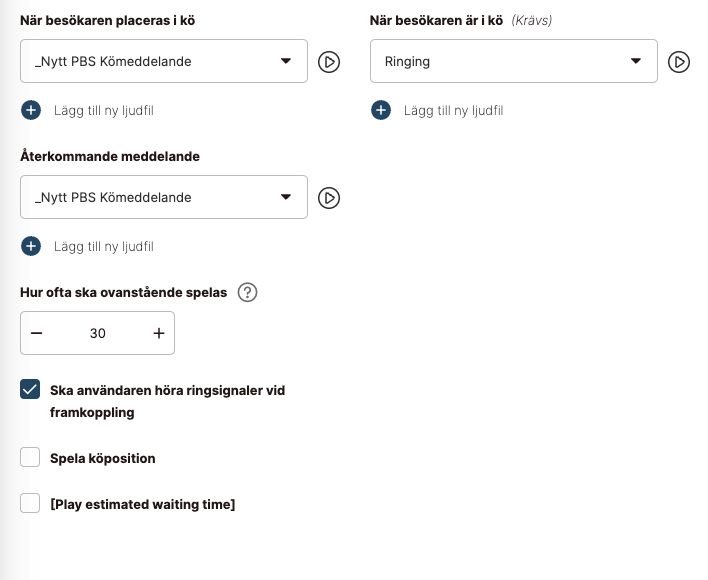Image resolution: width=708 pixels, height=580 pixels.
Task: Expand the Ringing dropdown for queue sound
Action: pyautogui.click(x=513, y=61)
